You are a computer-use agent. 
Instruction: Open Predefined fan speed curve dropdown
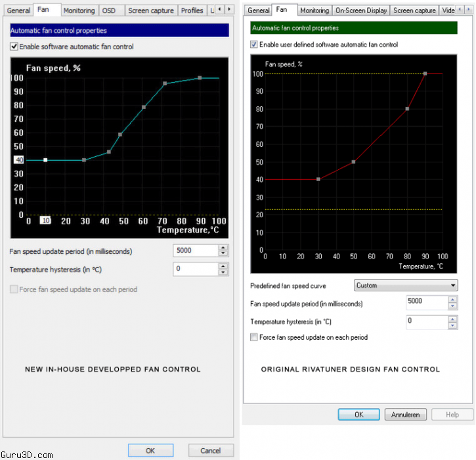point(405,285)
